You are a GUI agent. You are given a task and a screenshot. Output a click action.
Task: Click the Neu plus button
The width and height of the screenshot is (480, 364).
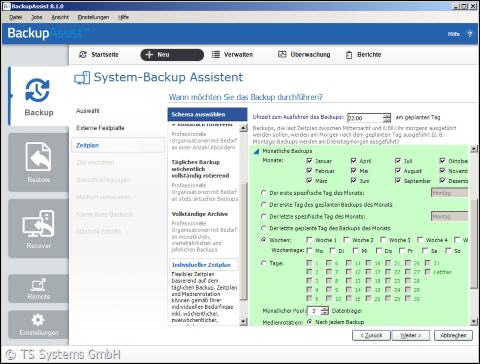(172, 55)
